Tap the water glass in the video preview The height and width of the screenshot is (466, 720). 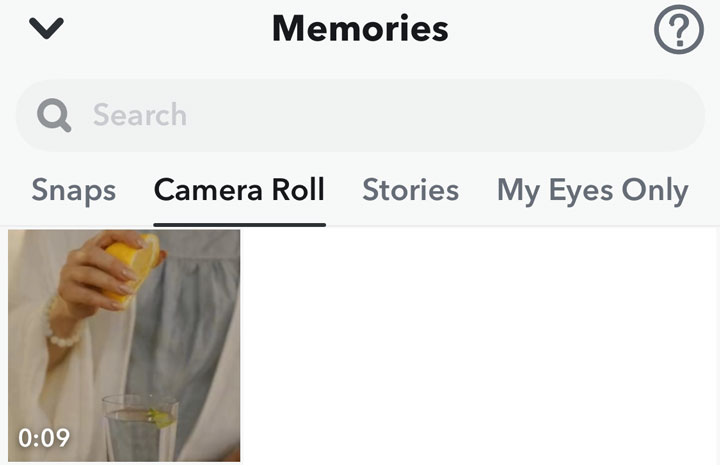click(140, 427)
